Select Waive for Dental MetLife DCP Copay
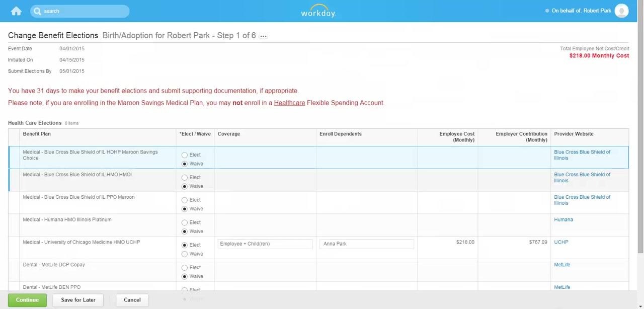This screenshot has height=309, width=644. (x=185, y=277)
